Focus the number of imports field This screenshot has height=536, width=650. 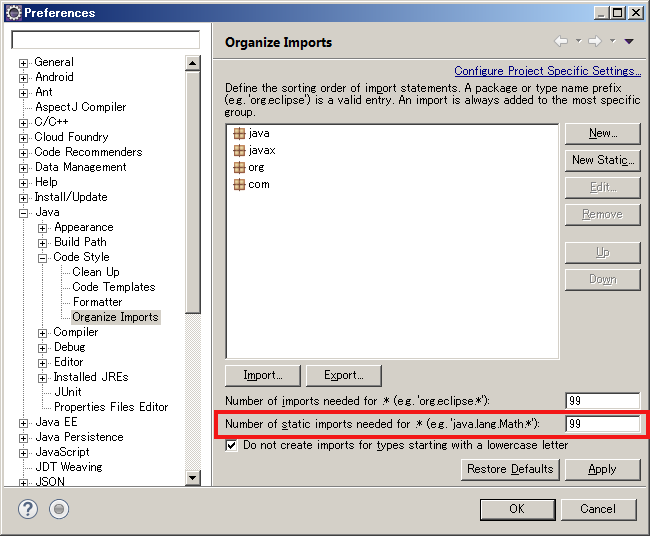(603, 401)
